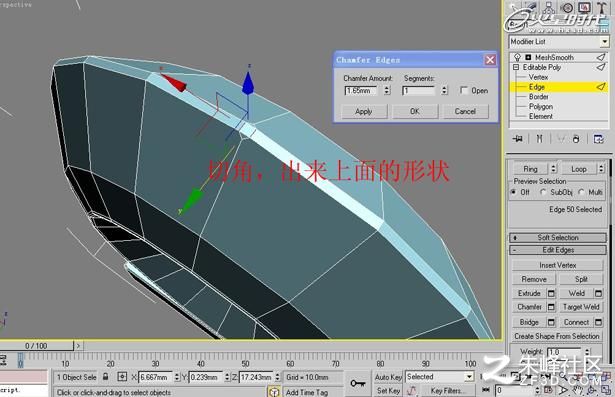Click the Pin Stack icon below modifier stack
615x397 pixels.
click(x=518, y=138)
